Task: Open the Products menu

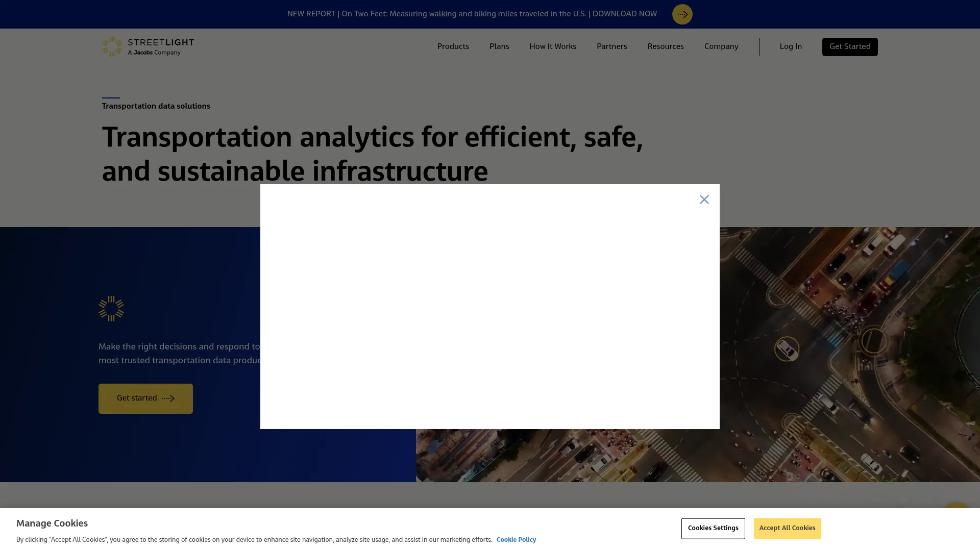Action: pos(453,46)
